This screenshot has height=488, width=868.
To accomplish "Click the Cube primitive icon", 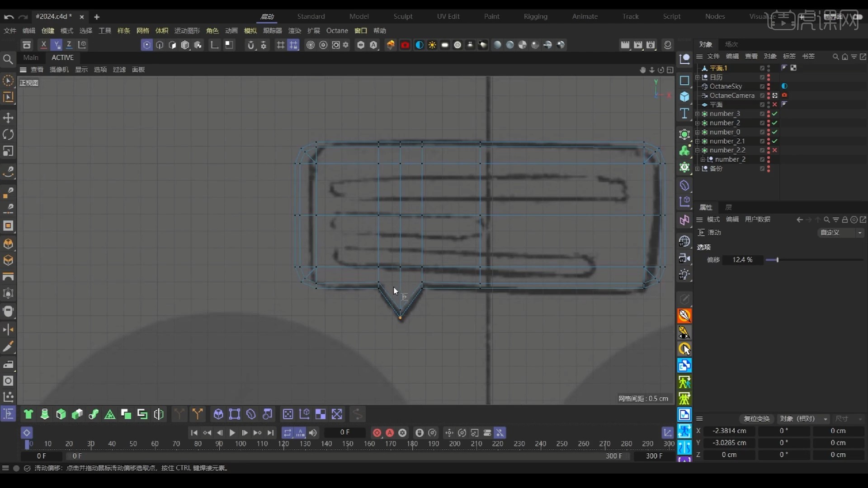I will click(684, 97).
